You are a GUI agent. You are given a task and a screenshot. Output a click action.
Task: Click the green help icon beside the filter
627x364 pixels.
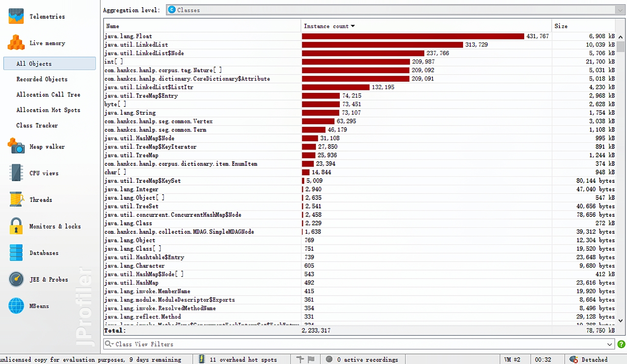coord(621,344)
